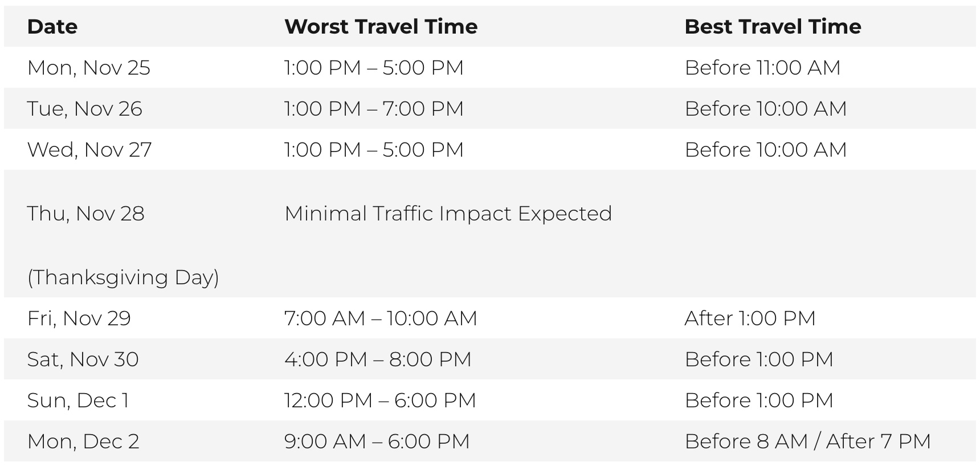Select Minimal Traffic Impact Expected text
The image size is (980, 466).
click(448, 214)
